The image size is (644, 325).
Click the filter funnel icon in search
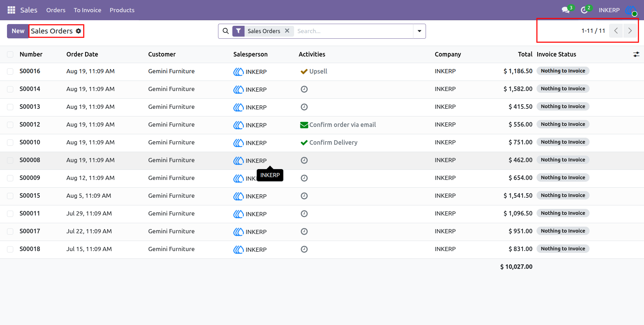pyautogui.click(x=238, y=31)
